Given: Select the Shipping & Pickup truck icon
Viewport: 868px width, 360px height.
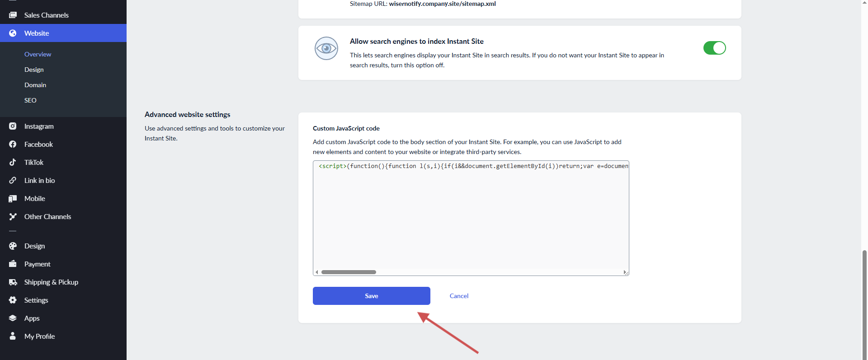Looking at the screenshot, I should [x=13, y=282].
